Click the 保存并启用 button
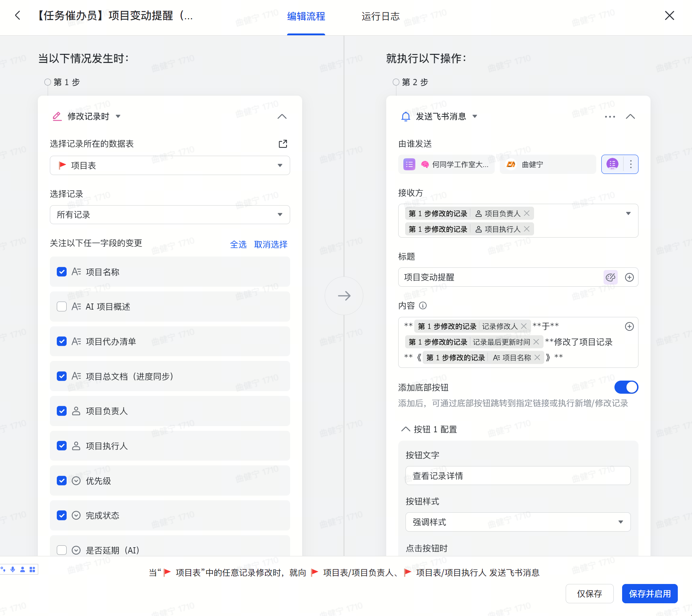 649,594
